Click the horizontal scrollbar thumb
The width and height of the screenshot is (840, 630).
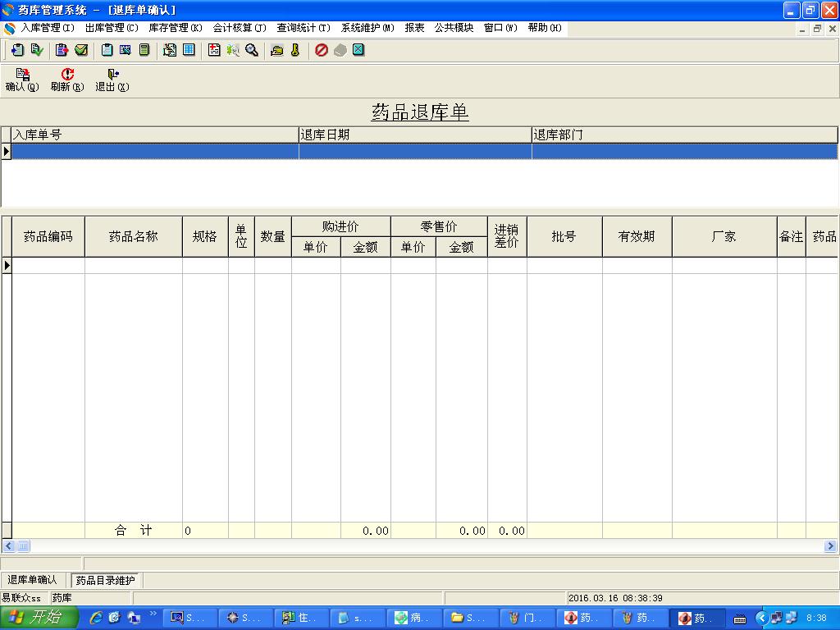coord(23,546)
